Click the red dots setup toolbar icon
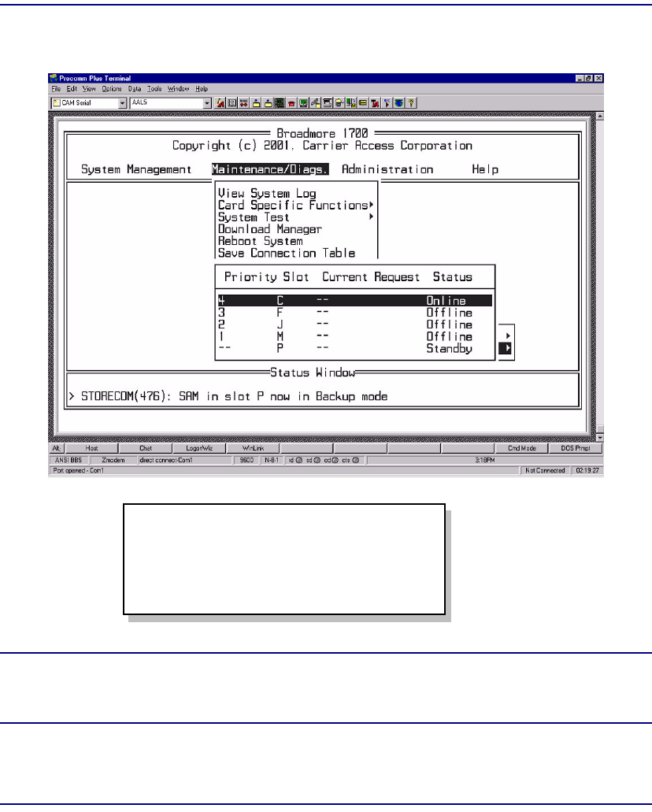652x812 pixels. [x=243, y=103]
